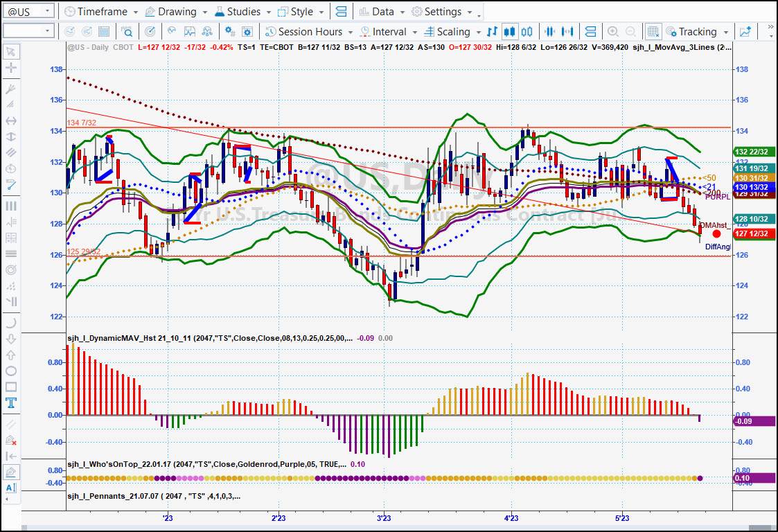Screen dimensions: 778x532
Task: Click the 134 7/32 resistance line label
Action: pyautogui.click(x=81, y=123)
